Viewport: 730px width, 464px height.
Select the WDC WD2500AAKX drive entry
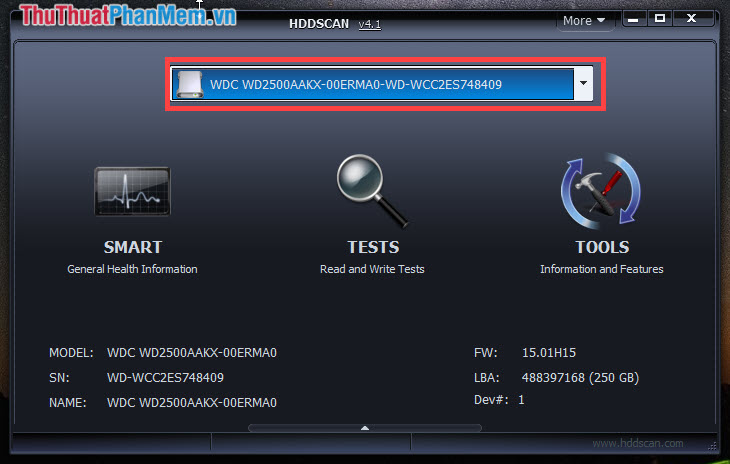pyautogui.click(x=372, y=84)
